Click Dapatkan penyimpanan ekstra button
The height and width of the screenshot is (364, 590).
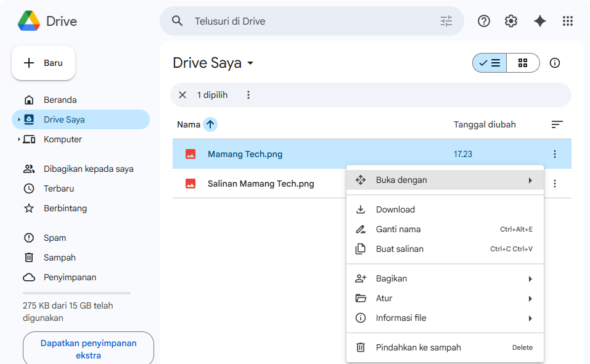(x=88, y=349)
